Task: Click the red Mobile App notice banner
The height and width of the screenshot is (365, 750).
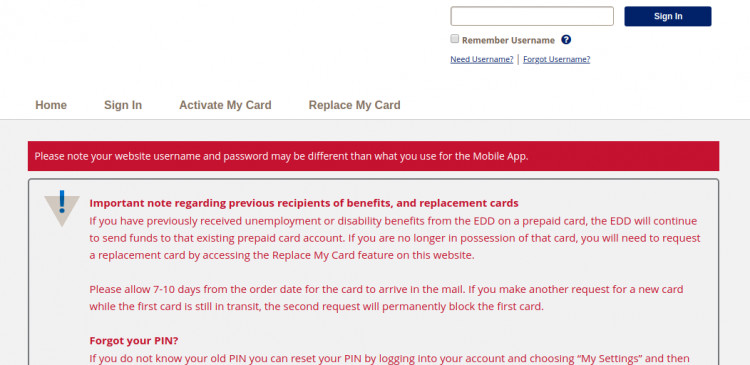Action: point(373,156)
